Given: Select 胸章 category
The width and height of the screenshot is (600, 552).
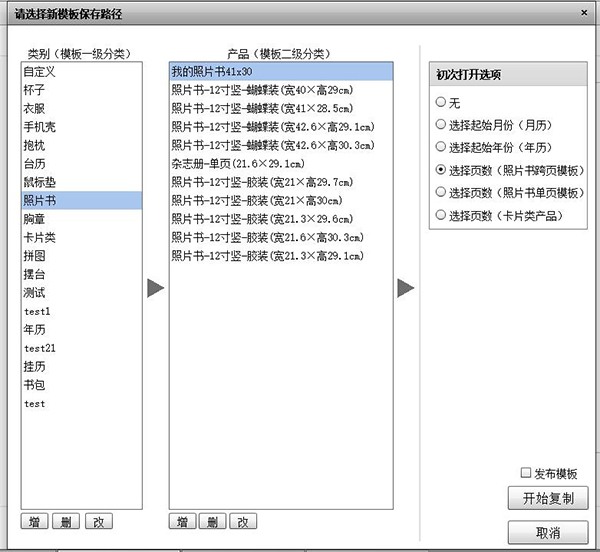Looking at the screenshot, I should [82, 219].
